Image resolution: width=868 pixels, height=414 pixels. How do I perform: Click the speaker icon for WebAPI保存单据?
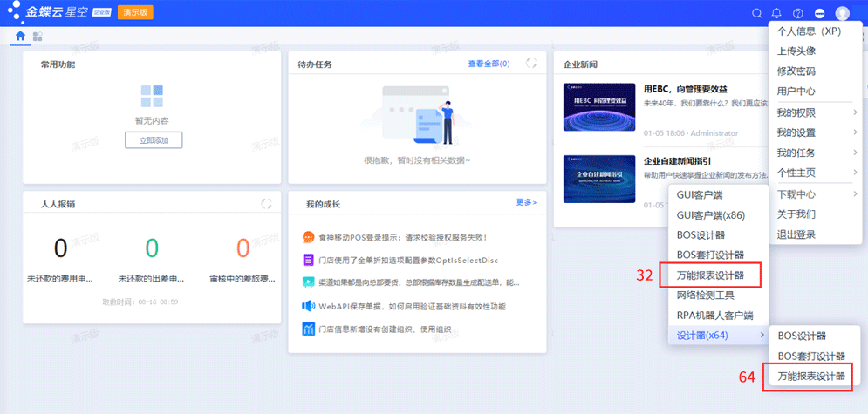(308, 306)
